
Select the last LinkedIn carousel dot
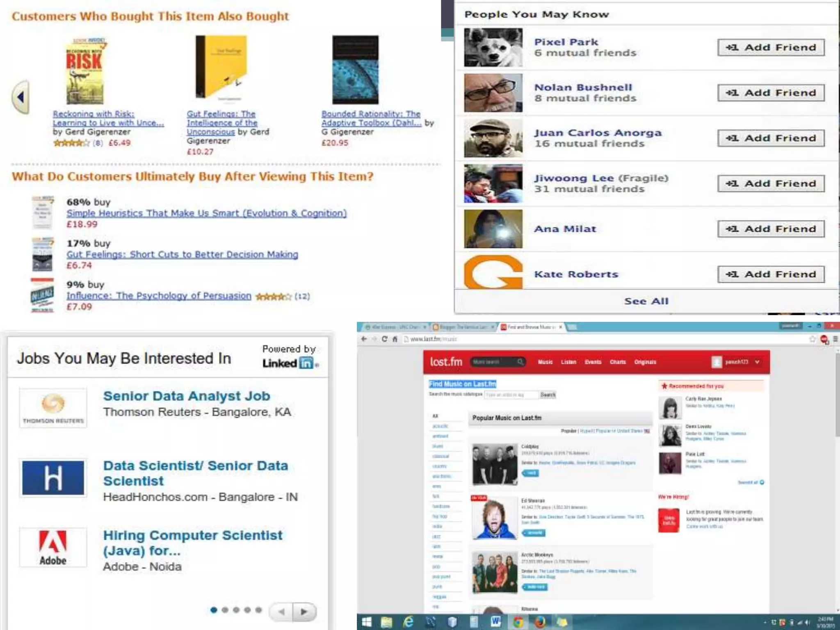point(258,610)
